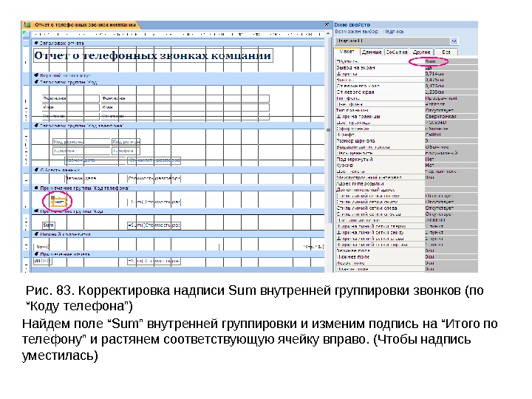
Task: Click the move handle of selected Sum label
Action: pyautogui.click(x=52, y=197)
